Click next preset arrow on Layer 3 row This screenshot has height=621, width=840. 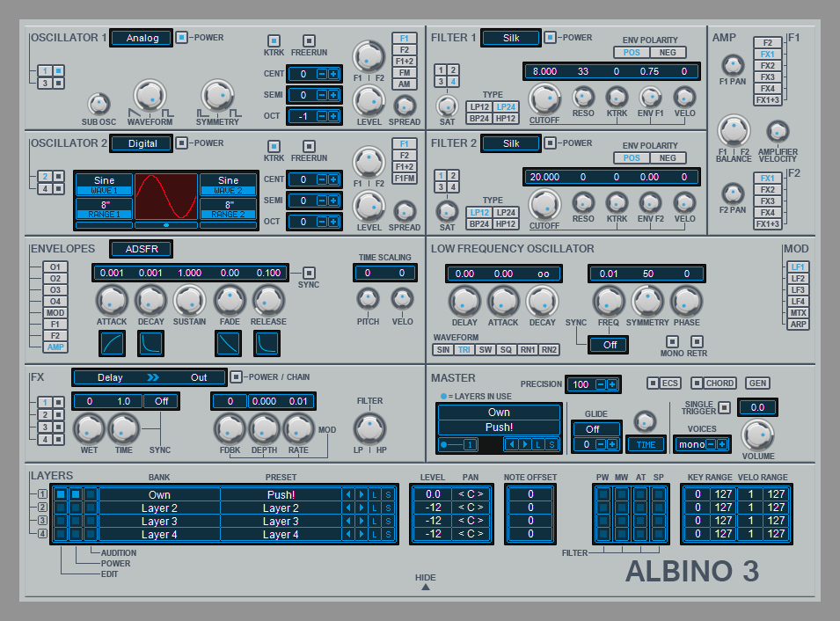(x=362, y=521)
